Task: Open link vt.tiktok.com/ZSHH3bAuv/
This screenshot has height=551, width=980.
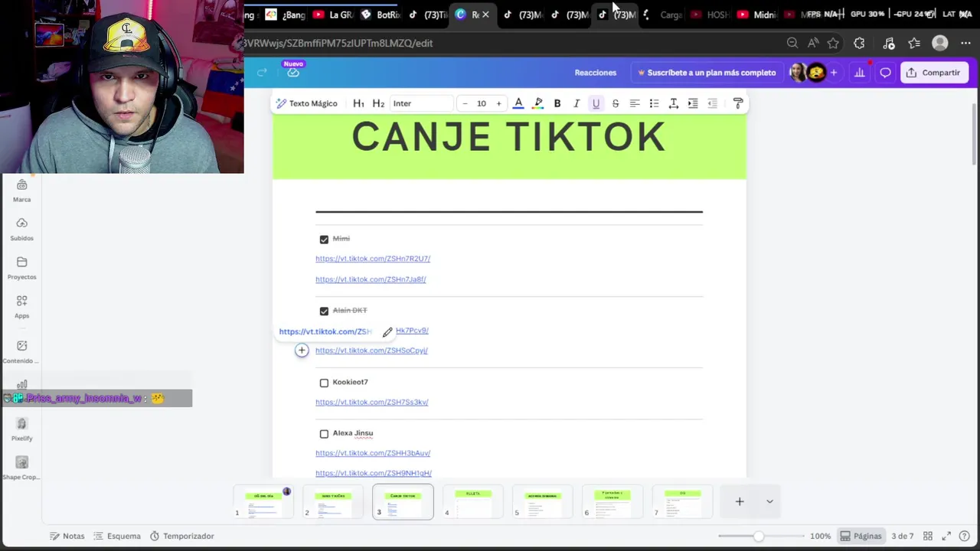Action: coord(373,453)
